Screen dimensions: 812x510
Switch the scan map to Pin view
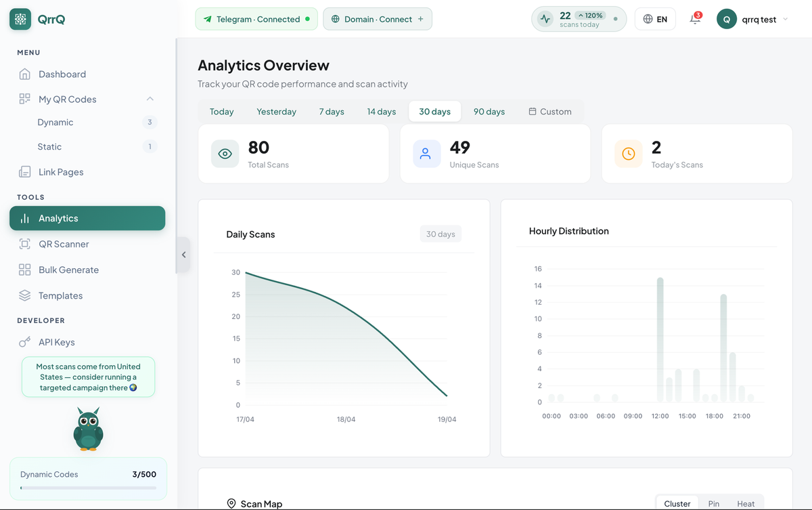[714, 503]
